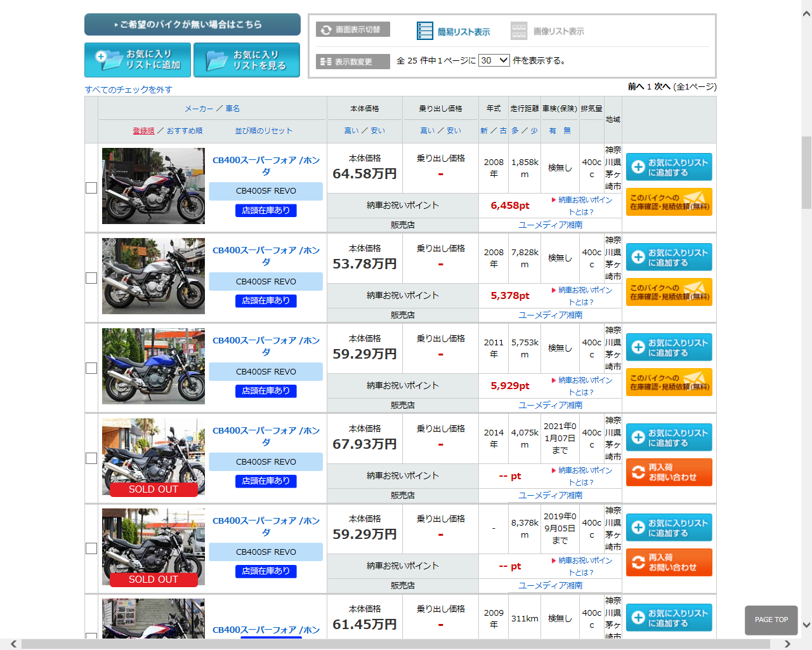Click 再入荷お問い合わせ for 67.93万円 bike

pos(669,472)
